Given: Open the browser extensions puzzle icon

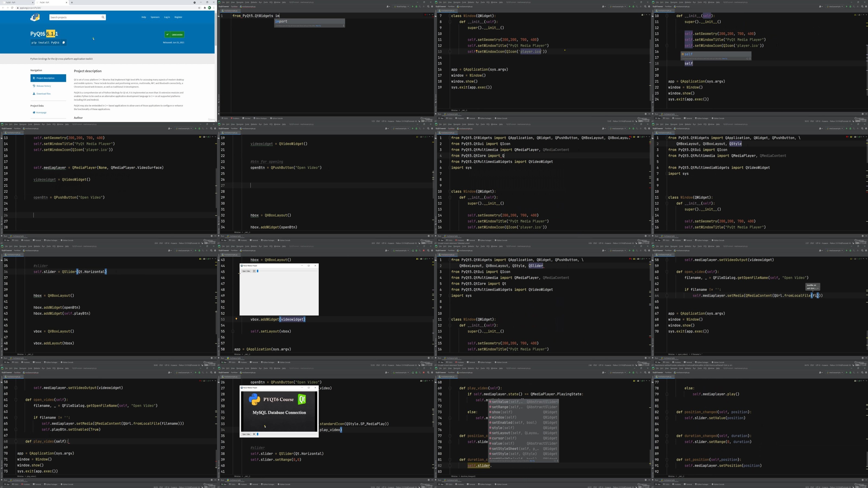Looking at the screenshot, I should click(205, 8).
